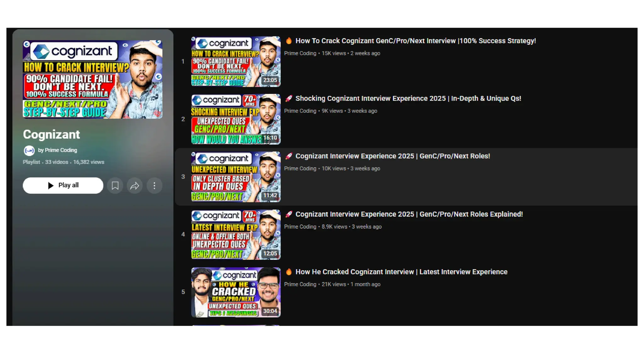The image size is (644, 362).
Task: Save playlist with the bookmark icon
Action: [115, 185]
